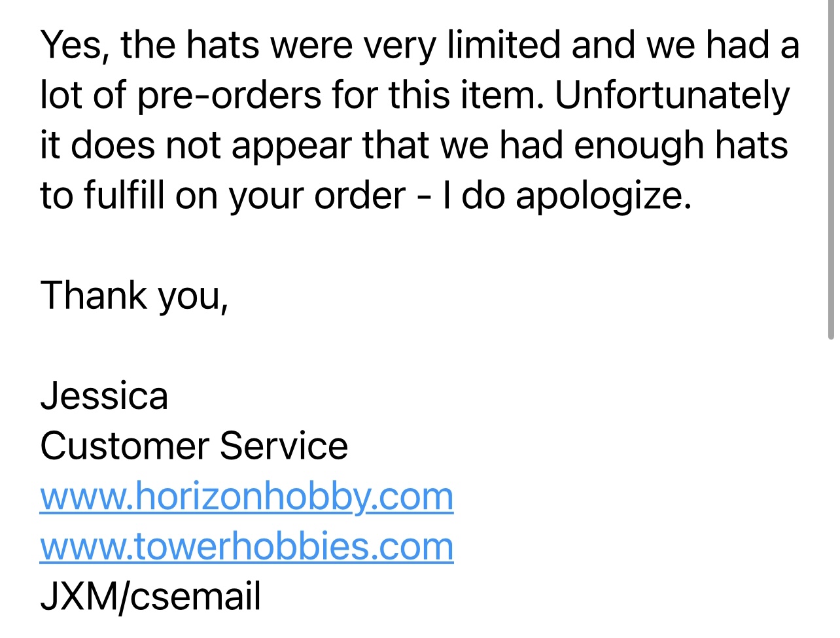Click the word "appear" in the third line
Screen dimensions: 840x638
coord(291,147)
